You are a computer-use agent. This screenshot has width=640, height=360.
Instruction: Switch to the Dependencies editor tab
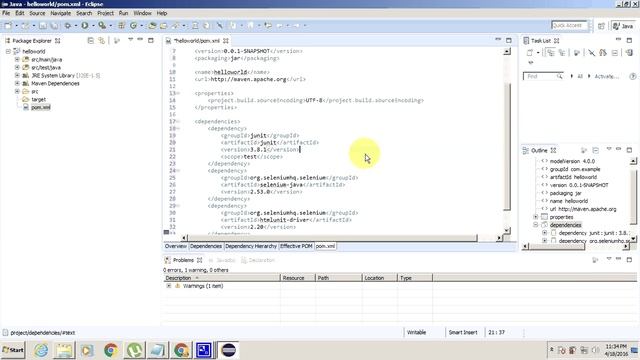[x=206, y=246]
